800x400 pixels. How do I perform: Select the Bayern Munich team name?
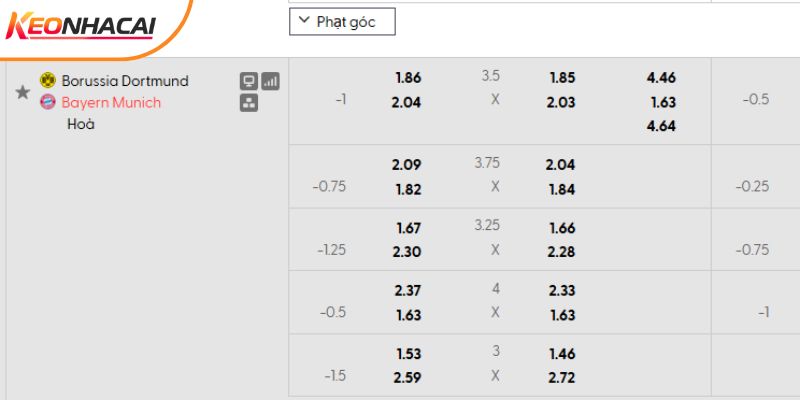[x=111, y=102]
